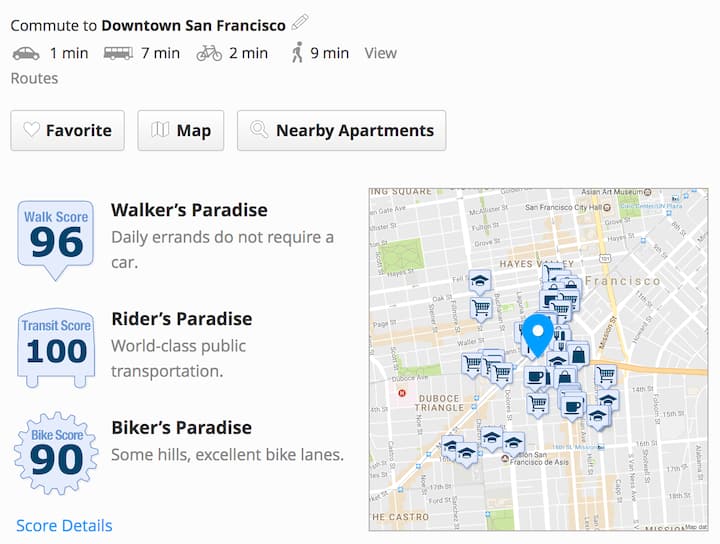Select the walking person commute icon
This screenshot has height=544, width=720.
pyautogui.click(x=297, y=53)
